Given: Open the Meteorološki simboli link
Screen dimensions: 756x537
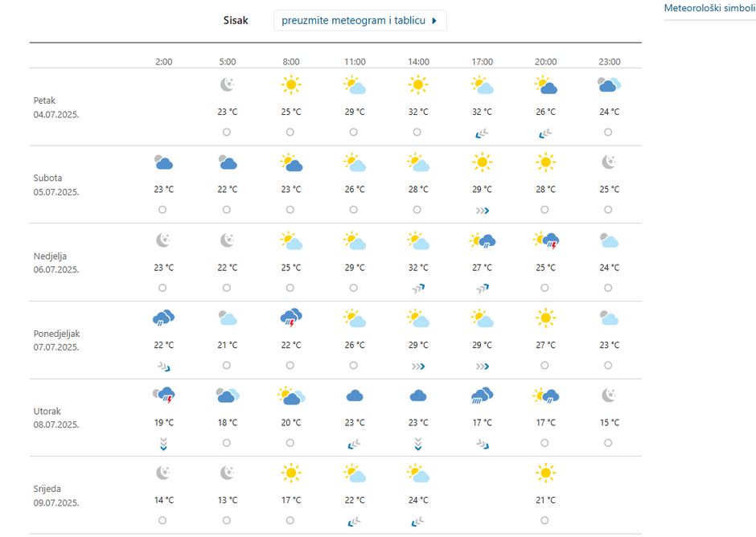Looking at the screenshot, I should pos(709,8).
